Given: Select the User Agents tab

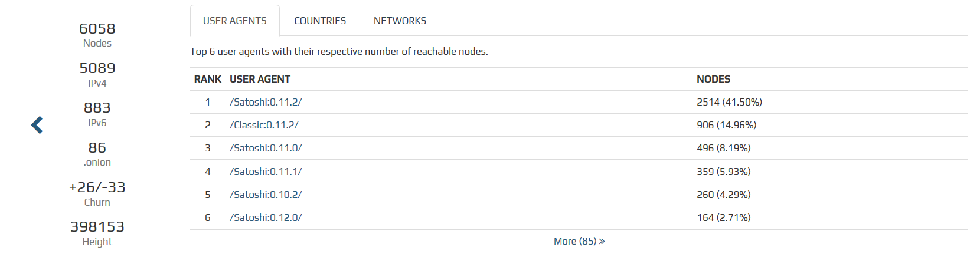Looking at the screenshot, I should pos(235,21).
